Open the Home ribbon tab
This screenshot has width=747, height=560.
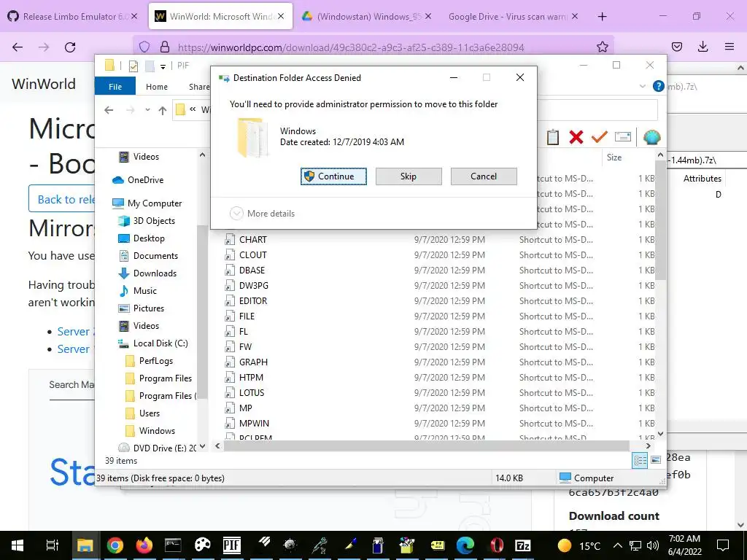point(157,87)
